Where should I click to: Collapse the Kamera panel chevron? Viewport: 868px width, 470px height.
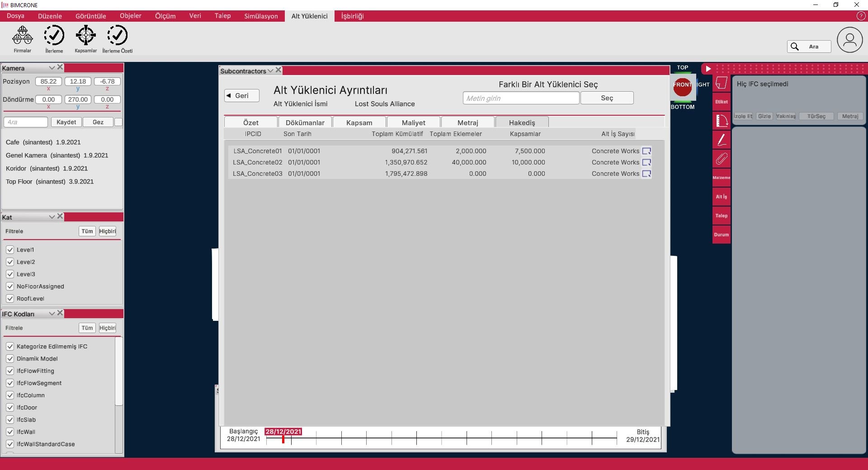[52, 68]
